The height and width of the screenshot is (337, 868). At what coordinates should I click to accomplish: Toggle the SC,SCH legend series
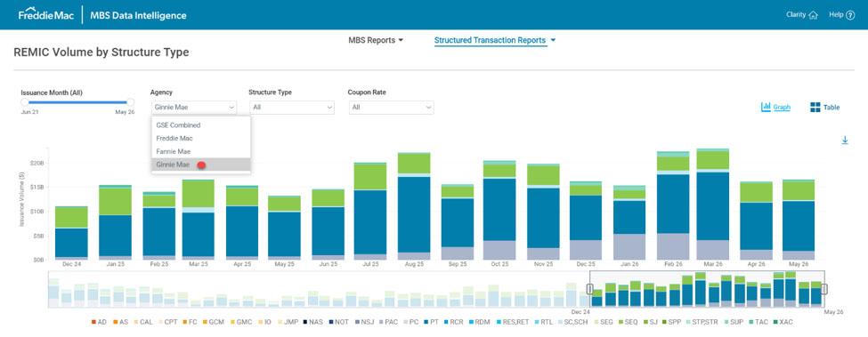[573, 321]
